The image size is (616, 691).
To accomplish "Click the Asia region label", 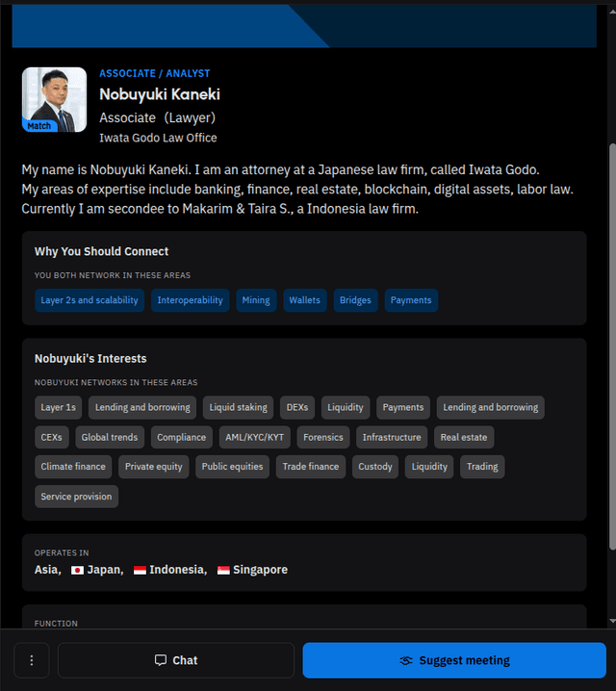I will [47, 570].
